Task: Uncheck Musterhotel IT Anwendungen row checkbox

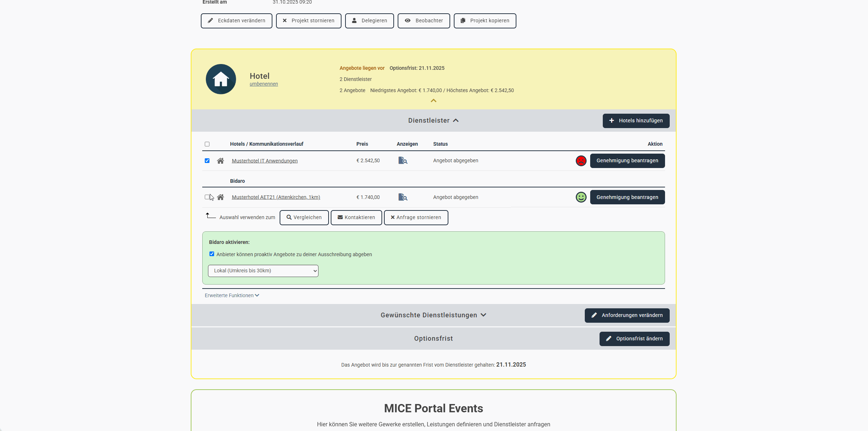Action: (x=207, y=161)
